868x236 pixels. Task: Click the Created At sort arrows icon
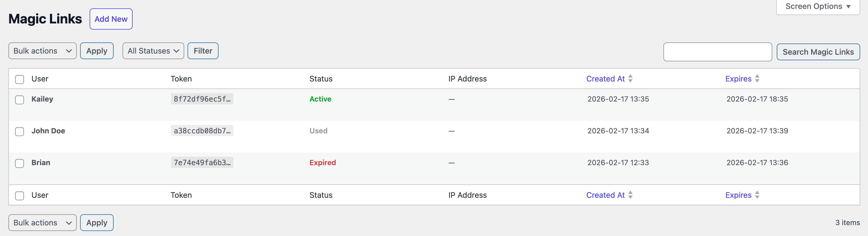click(630, 79)
